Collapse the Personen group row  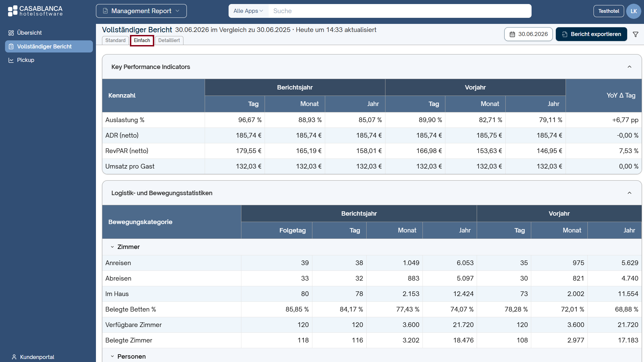pos(112,356)
